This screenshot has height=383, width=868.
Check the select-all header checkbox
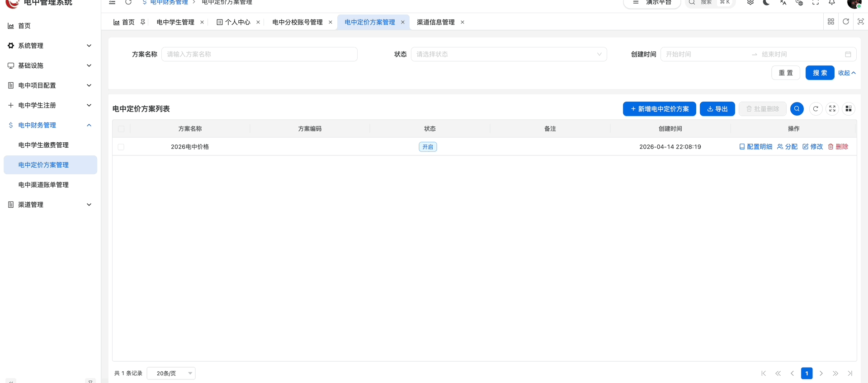(121, 129)
